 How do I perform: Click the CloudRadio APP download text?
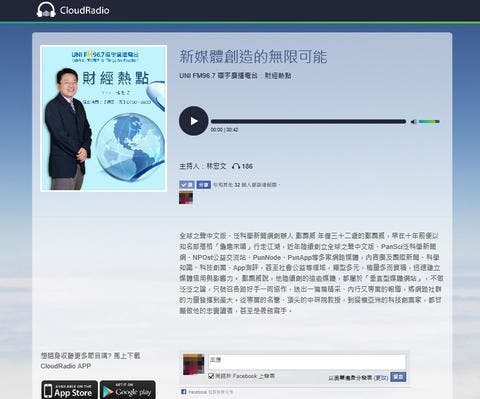point(90,361)
